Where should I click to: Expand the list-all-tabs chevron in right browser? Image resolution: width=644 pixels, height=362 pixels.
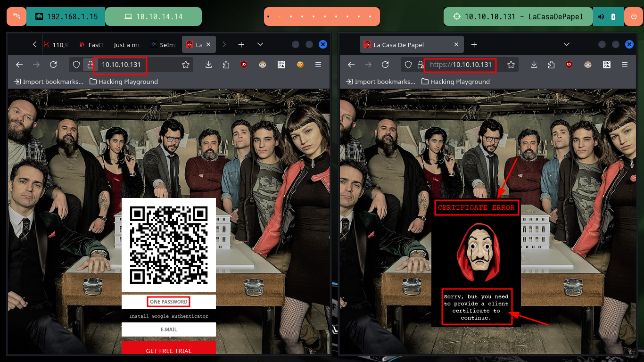[567, 44]
